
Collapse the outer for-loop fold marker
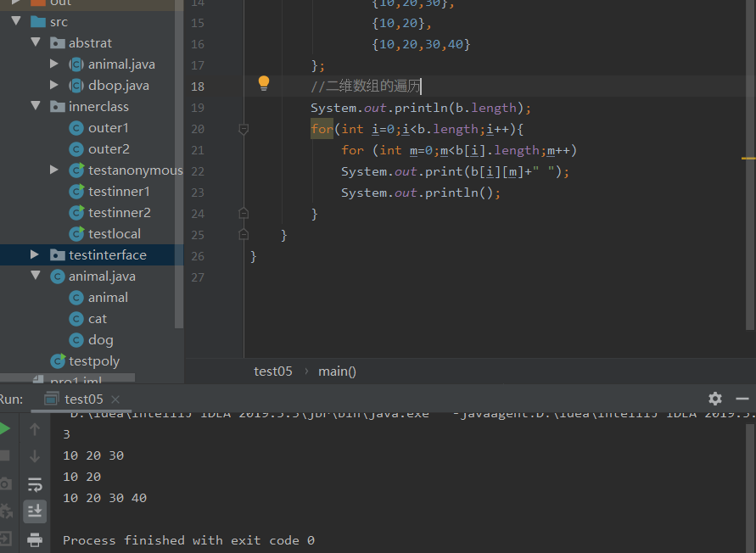(x=244, y=129)
